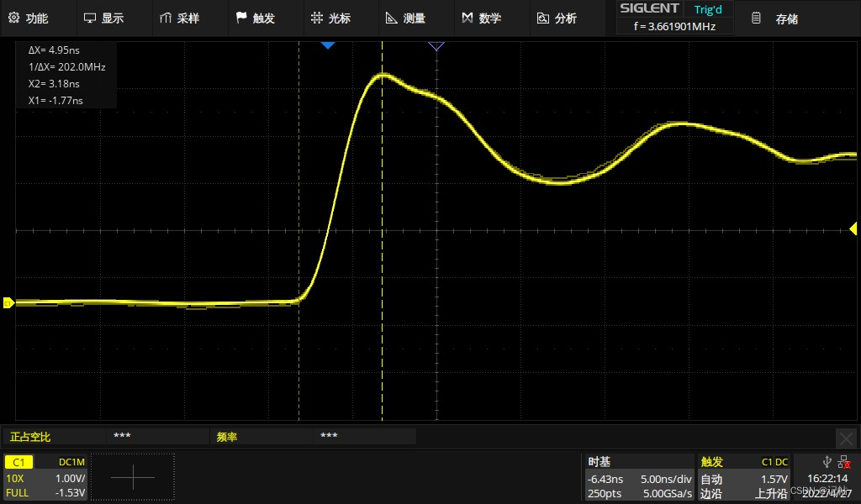Open the 光标 cursors menu
Screen dimensions: 861x504
330,18
